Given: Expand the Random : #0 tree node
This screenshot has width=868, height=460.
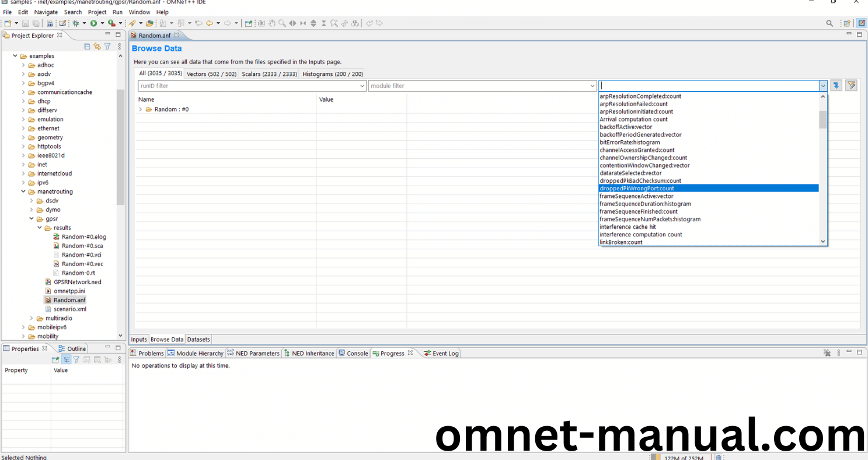Looking at the screenshot, I should 140,109.
